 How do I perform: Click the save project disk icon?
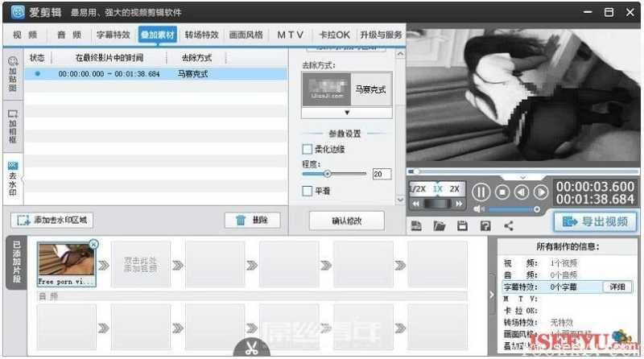click(462, 225)
